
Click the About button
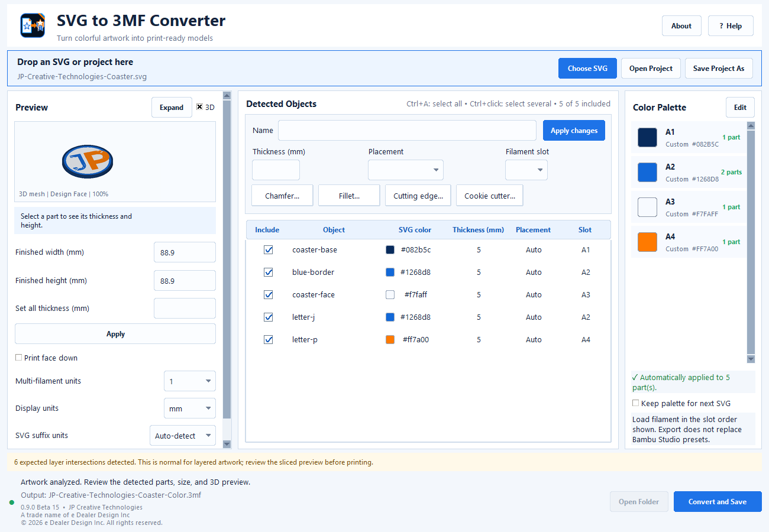click(681, 26)
